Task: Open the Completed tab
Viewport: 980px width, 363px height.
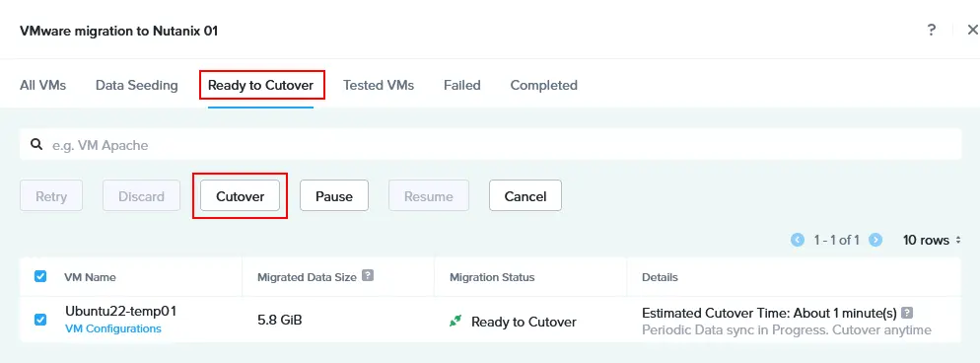Action: coord(544,85)
